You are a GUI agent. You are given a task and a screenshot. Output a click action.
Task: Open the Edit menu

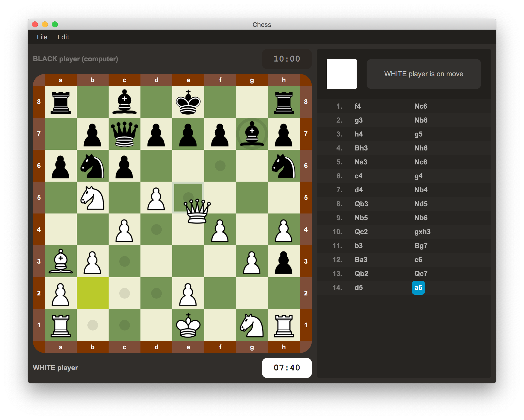click(x=63, y=37)
